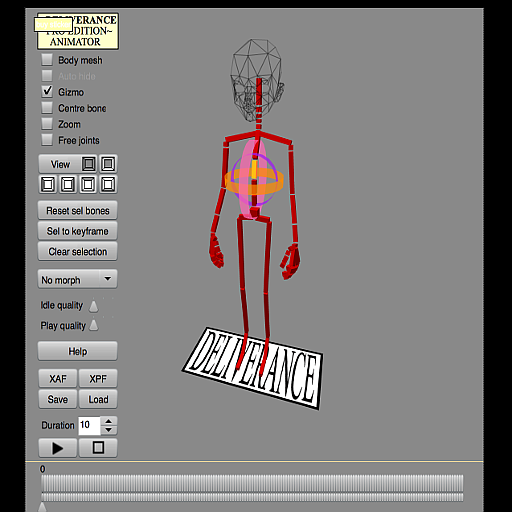
Task: Click the buy sticker label
Action: tap(53, 25)
